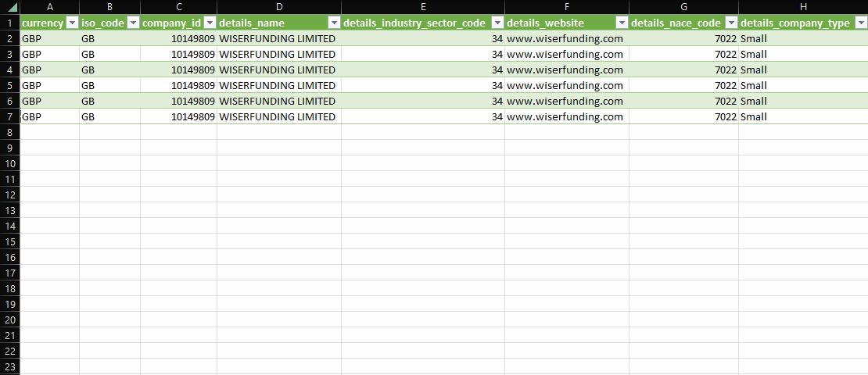Select column C header

pyautogui.click(x=179, y=7)
